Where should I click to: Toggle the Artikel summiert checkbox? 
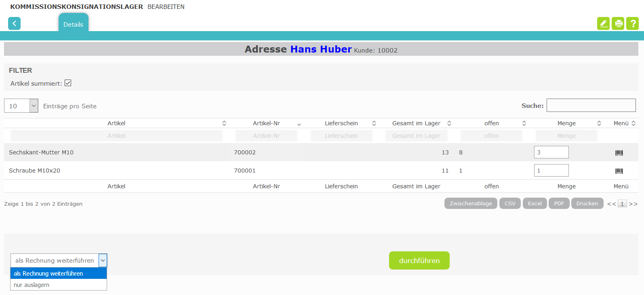click(68, 83)
